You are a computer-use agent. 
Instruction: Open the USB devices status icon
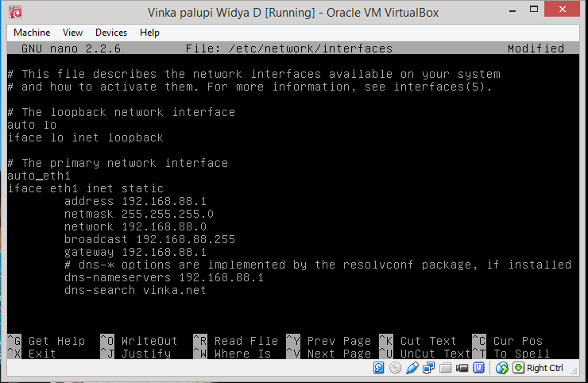point(412,368)
